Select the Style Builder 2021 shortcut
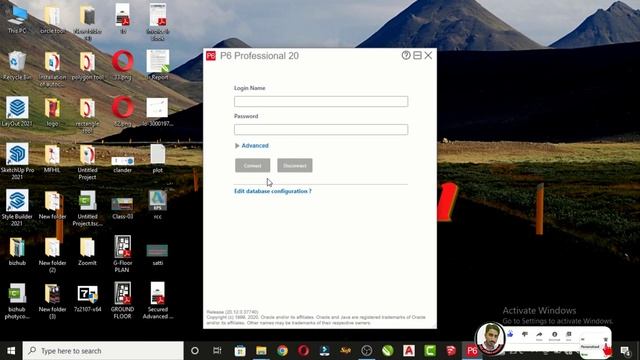 (17, 208)
